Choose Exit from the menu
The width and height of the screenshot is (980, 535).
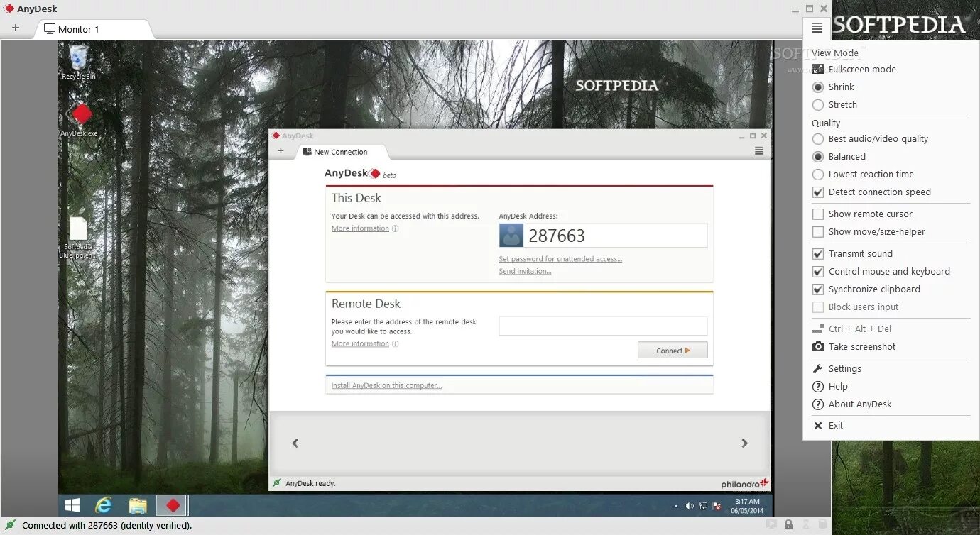pyautogui.click(x=836, y=426)
